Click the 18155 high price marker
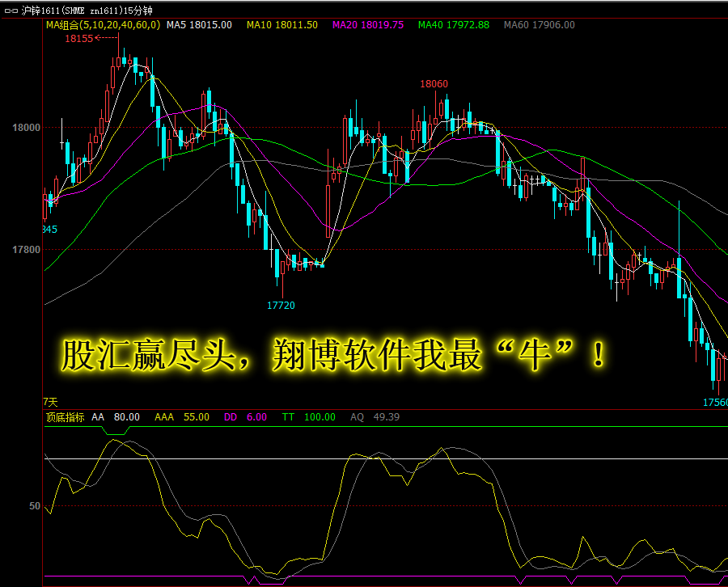728x587 pixels. pyautogui.click(x=79, y=39)
